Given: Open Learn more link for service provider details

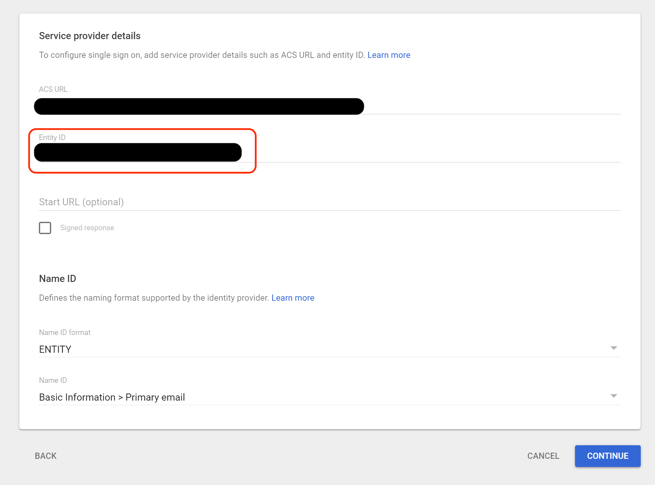Looking at the screenshot, I should coord(388,55).
